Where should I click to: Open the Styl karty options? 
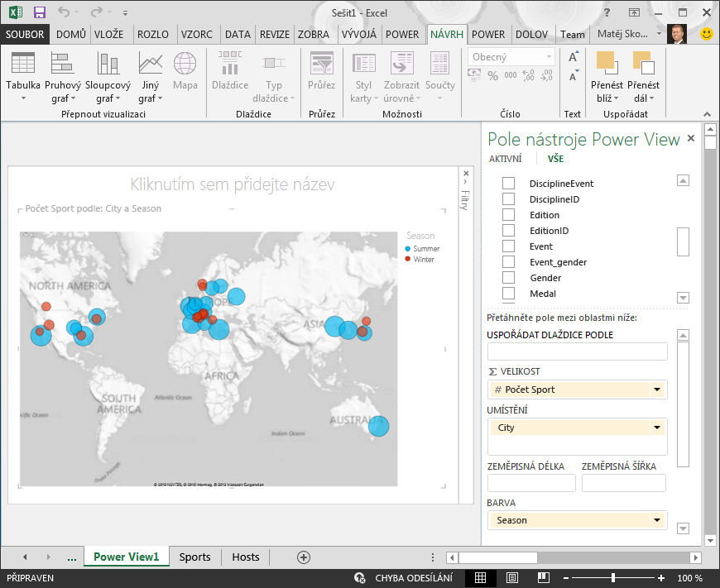point(363,77)
